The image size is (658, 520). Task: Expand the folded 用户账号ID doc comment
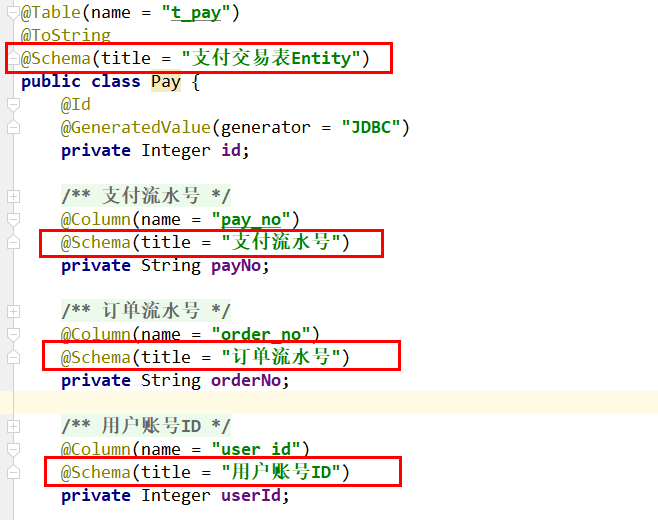pyautogui.click(x=13, y=427)
